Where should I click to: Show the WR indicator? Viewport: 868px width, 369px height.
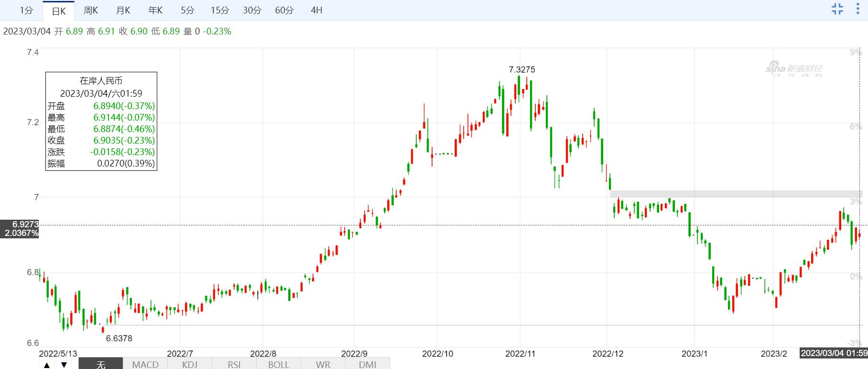click(x=323, y=364)
